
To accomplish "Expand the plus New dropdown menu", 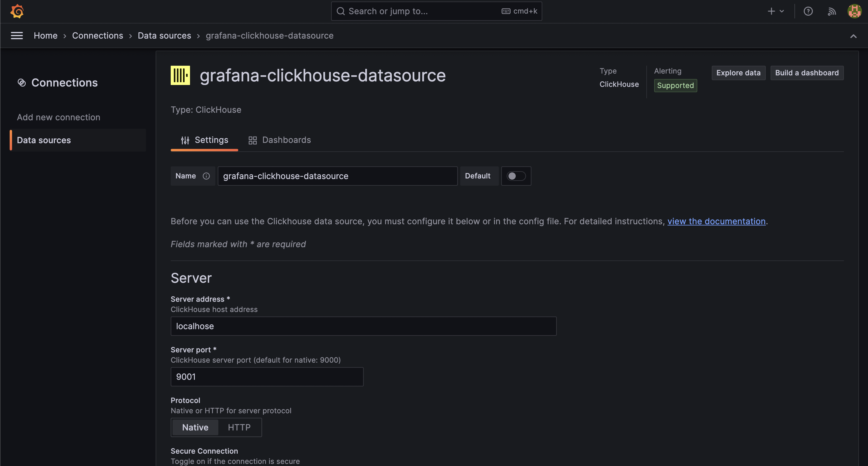I will [775, 11].
